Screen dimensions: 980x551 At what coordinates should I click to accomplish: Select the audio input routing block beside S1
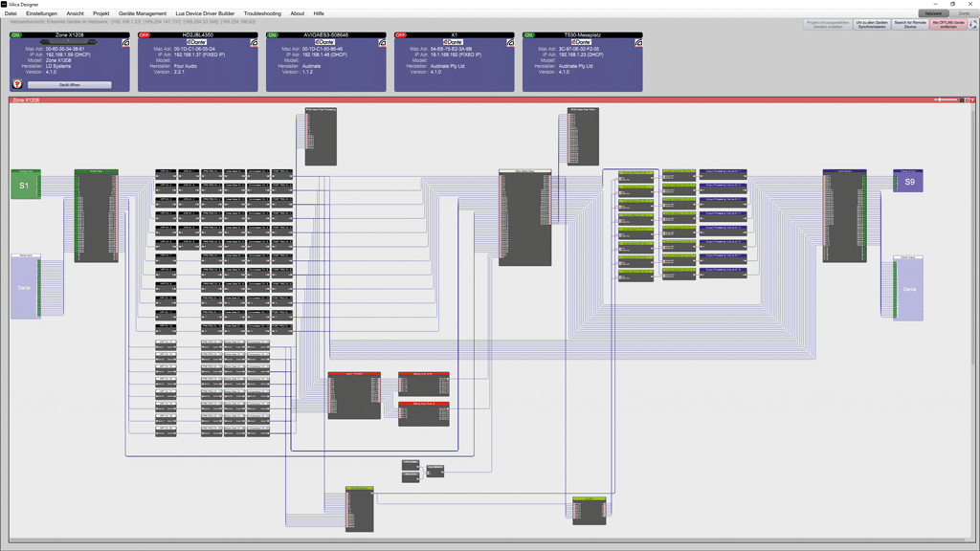pos(97,215)
